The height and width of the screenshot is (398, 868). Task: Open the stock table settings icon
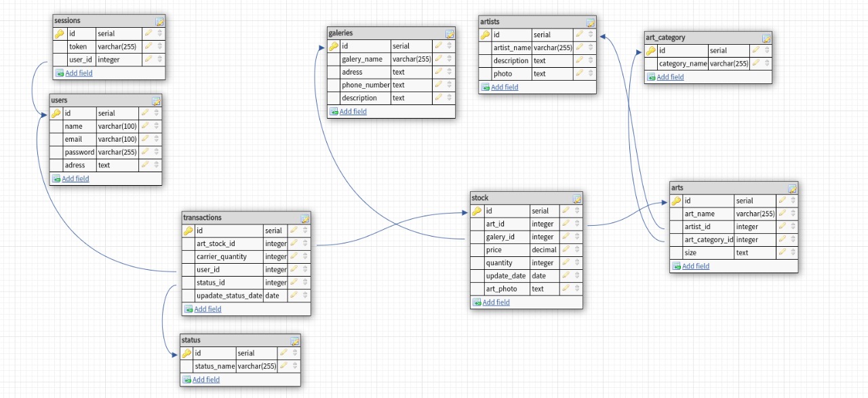click(576, 199)
